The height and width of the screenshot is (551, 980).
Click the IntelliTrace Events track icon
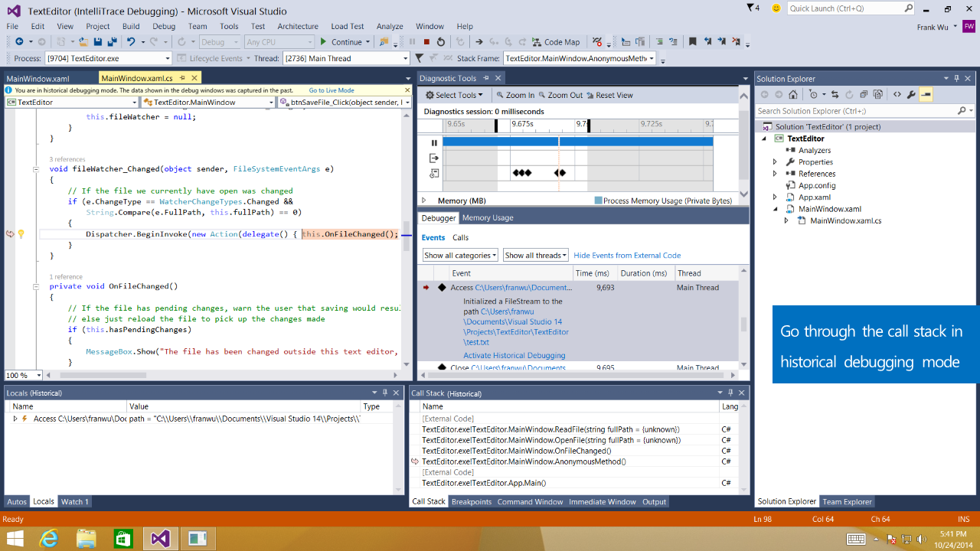point(434,174)
